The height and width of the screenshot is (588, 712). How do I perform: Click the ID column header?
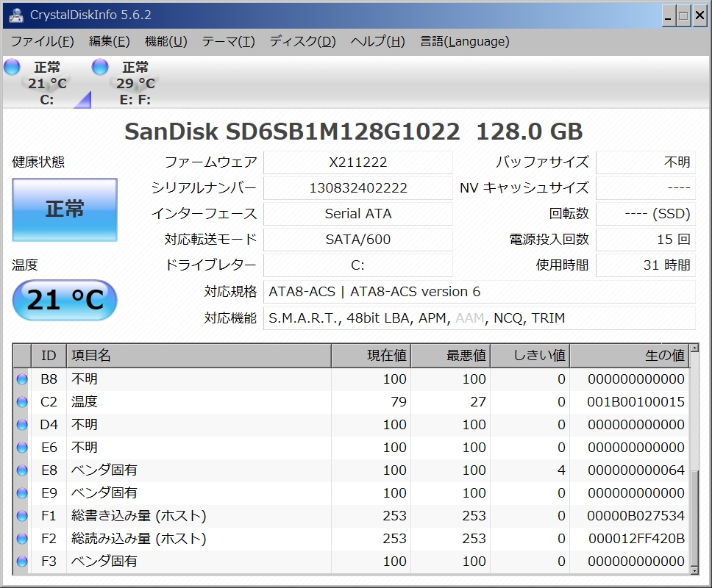coord(49,355)
